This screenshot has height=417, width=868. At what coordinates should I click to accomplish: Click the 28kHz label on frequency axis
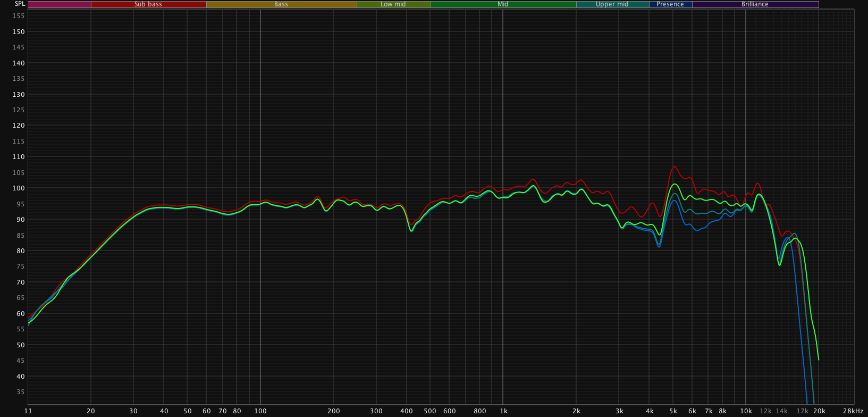pyautogui.click(x=853, y=411)
